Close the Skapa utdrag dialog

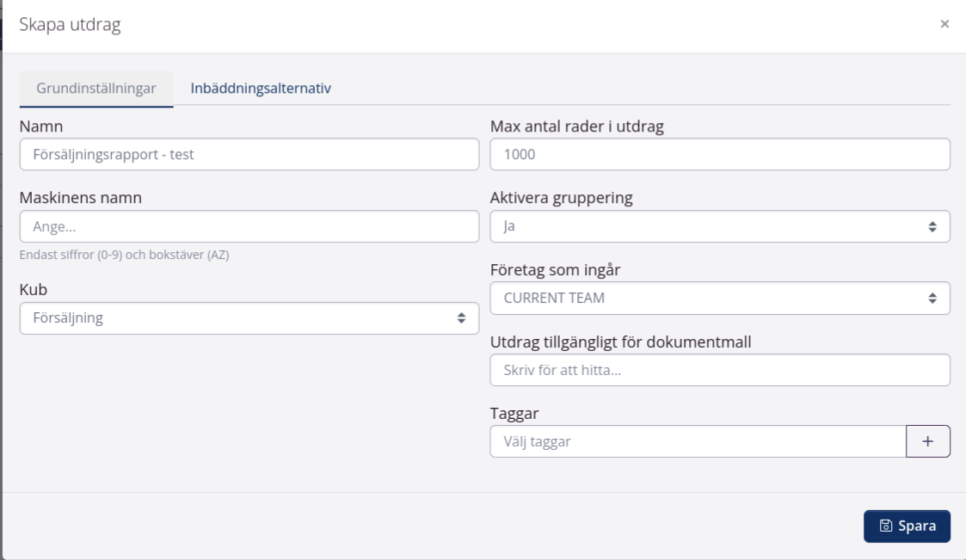pos(944,24)
